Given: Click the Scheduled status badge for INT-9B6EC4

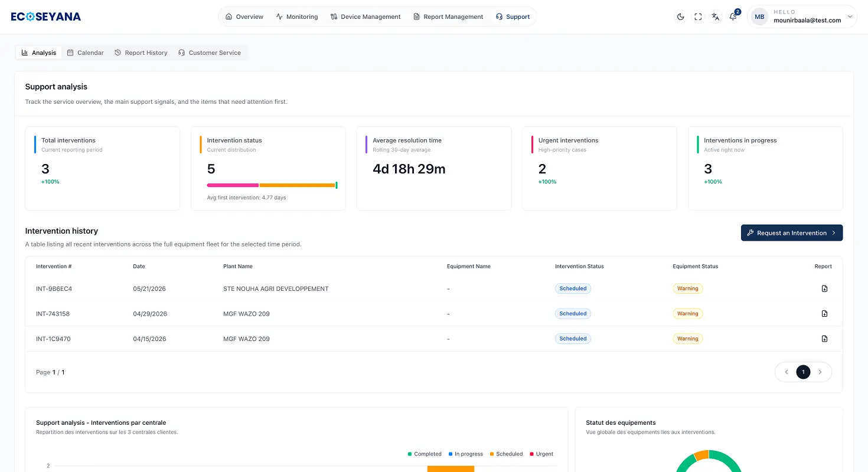Looking at the screenshot, I should coord(573,289).
